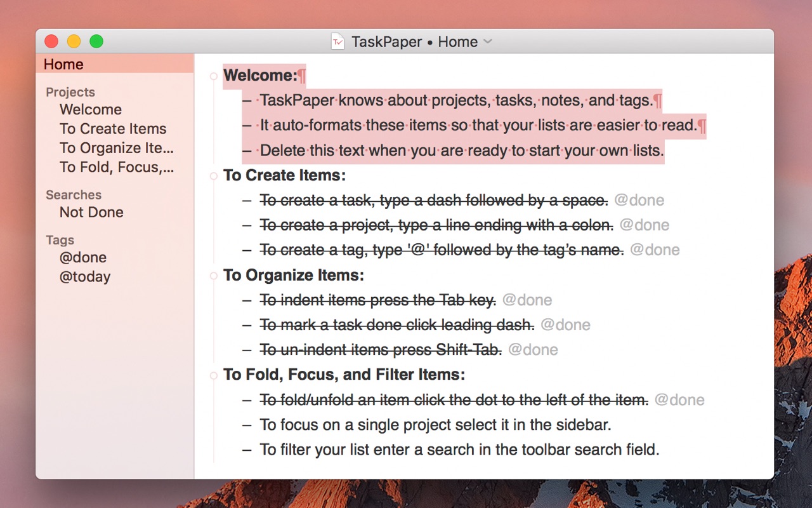812x508 pixels.
Task: Collapse To Organize Items via its dot
Action: 214,276
